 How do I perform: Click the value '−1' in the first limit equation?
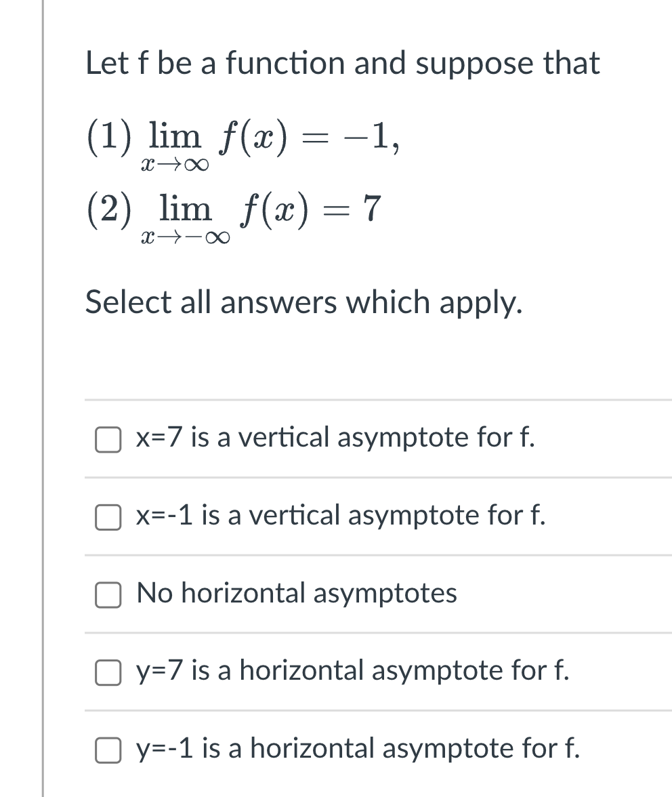click(367, 136)
